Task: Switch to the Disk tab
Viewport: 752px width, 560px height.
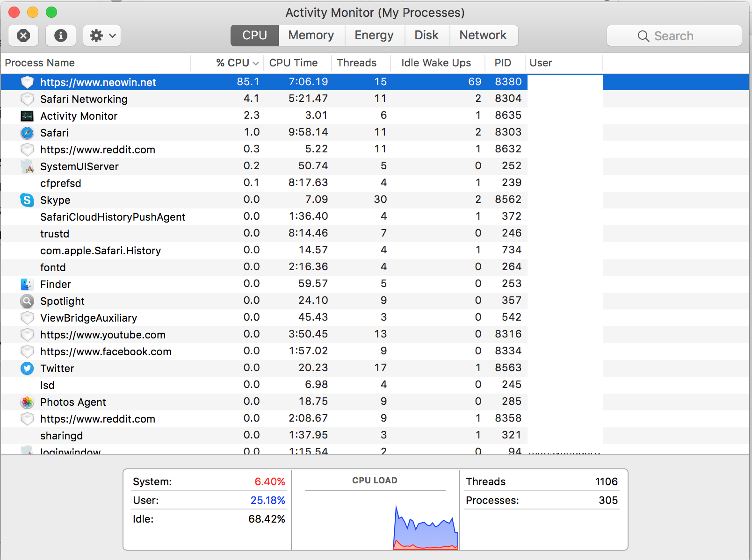Action: click(427, 36)
